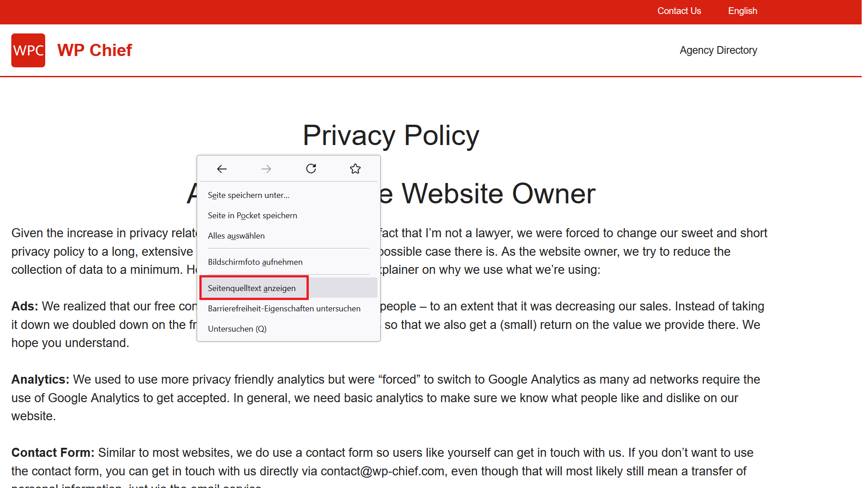The height and width of the screenshot is (488, 868).
Task: Click the forward arrow in context menu
Action: [x=266, y=169]
